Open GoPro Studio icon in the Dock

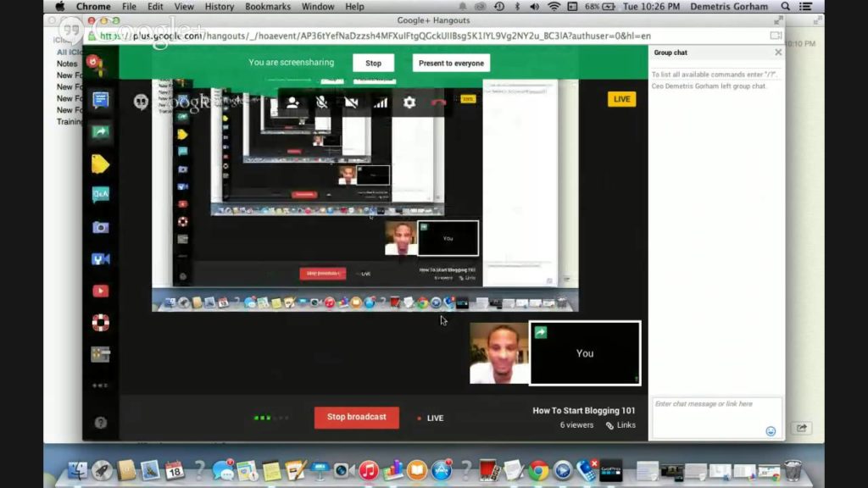point(610,470)
